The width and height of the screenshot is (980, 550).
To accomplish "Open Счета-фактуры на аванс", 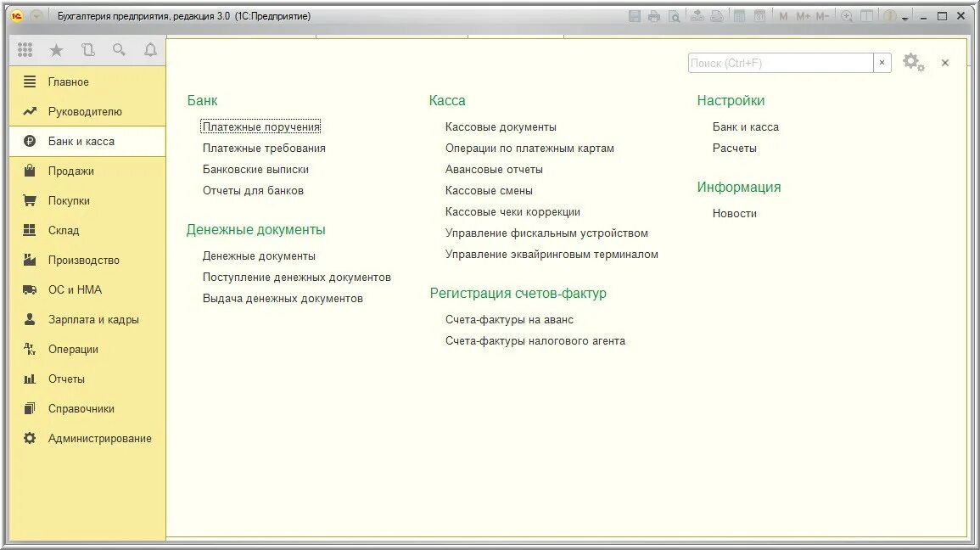I will tap(509, 319).
